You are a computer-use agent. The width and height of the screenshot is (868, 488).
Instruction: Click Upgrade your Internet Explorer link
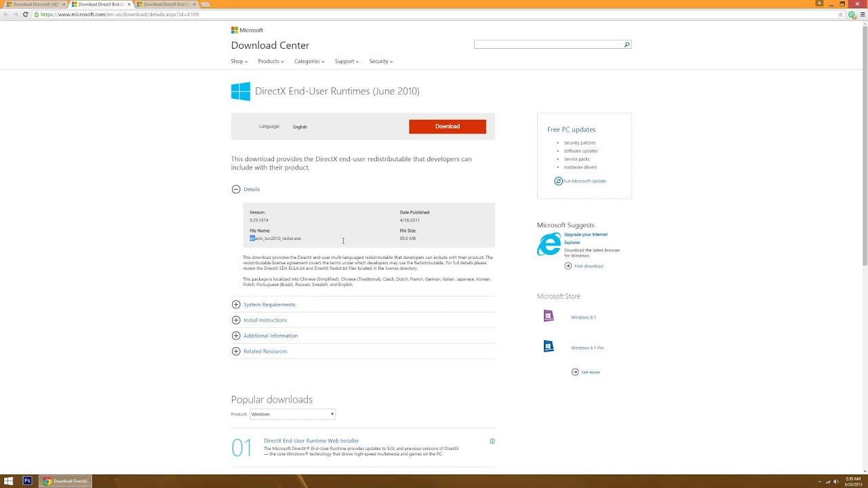(x=586, y=239)
